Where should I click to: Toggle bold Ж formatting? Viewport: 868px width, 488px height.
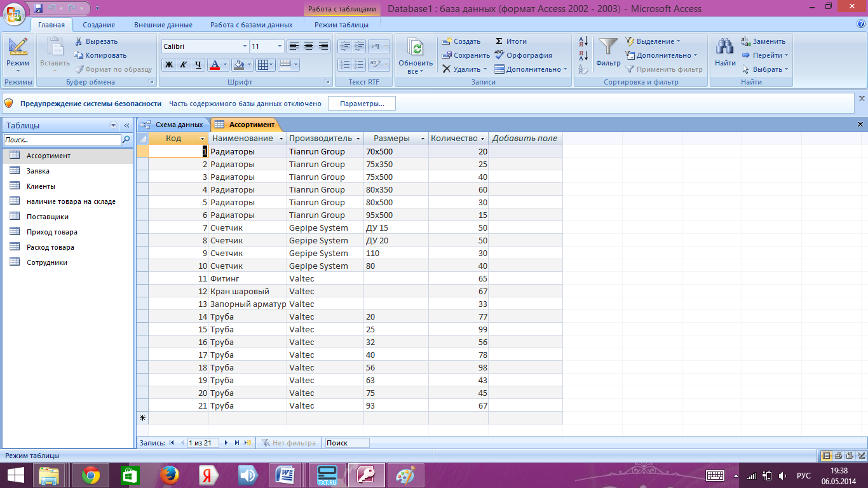click(168, 65)
